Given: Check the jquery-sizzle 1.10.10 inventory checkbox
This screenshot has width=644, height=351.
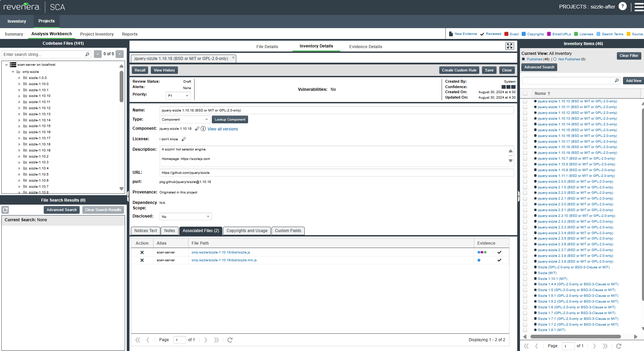Looking at the screenshot, I should [525, 101].
